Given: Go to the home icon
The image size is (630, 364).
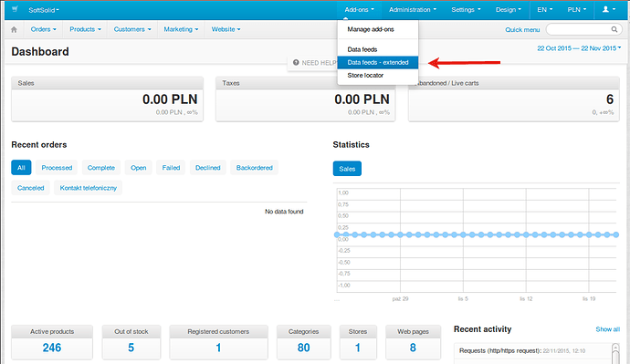Looking at the screenshot, I should click(x=14, y=30).
